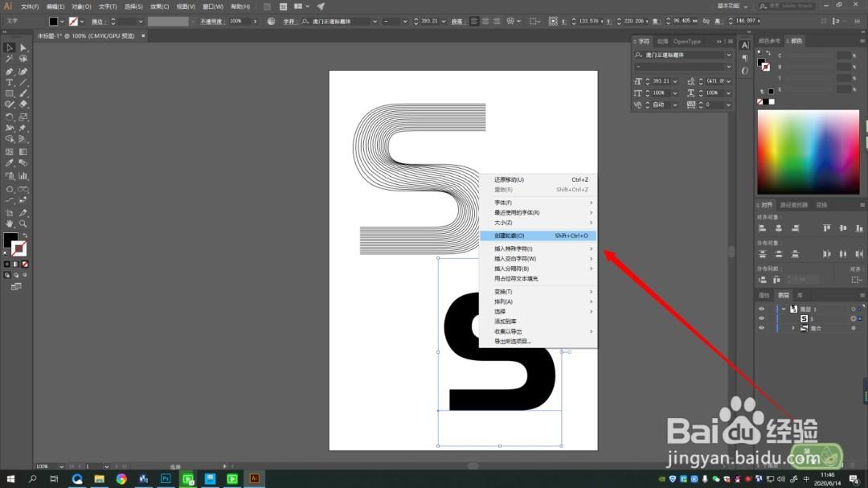Open font size dropdown in Character panel
Image resolution: width=868 pixels, height=488 pixels.
675,81
